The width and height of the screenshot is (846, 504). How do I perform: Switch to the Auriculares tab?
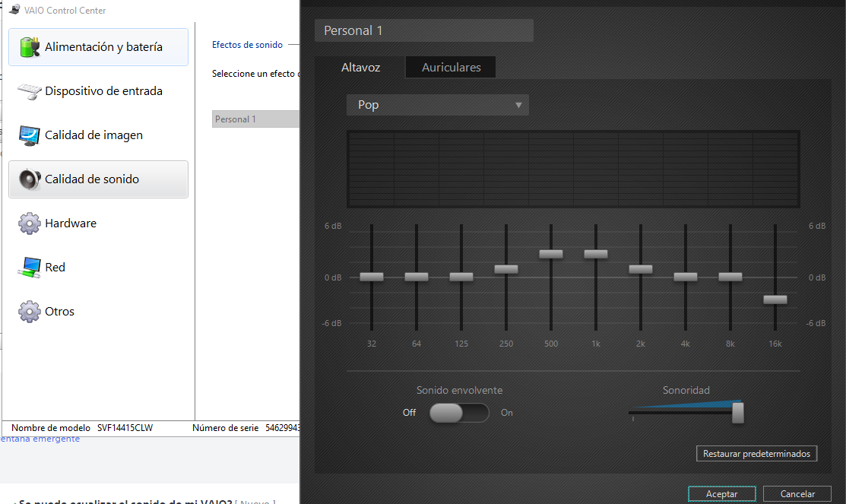point(450,67)
